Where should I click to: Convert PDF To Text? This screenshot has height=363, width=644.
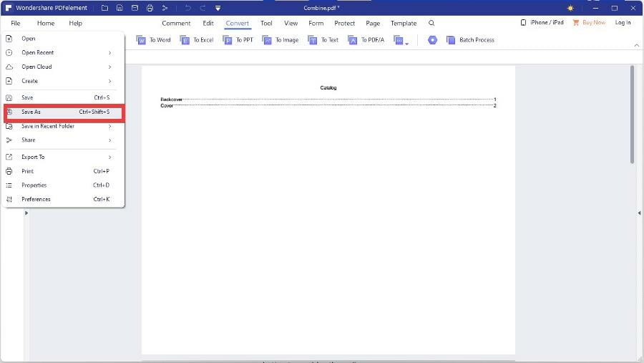(323, 40)
